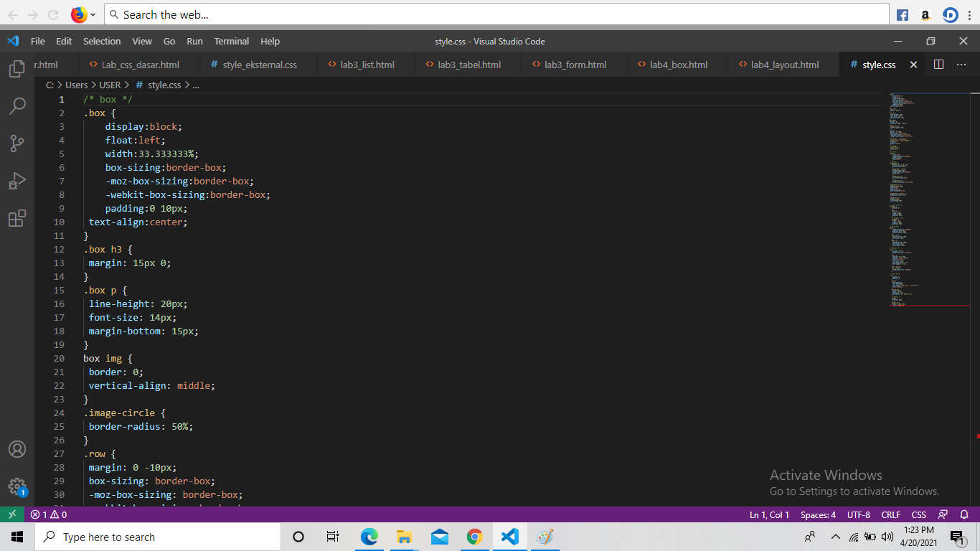
Task: Launch Chrome from the taskbar
Action: click(474, 536)
